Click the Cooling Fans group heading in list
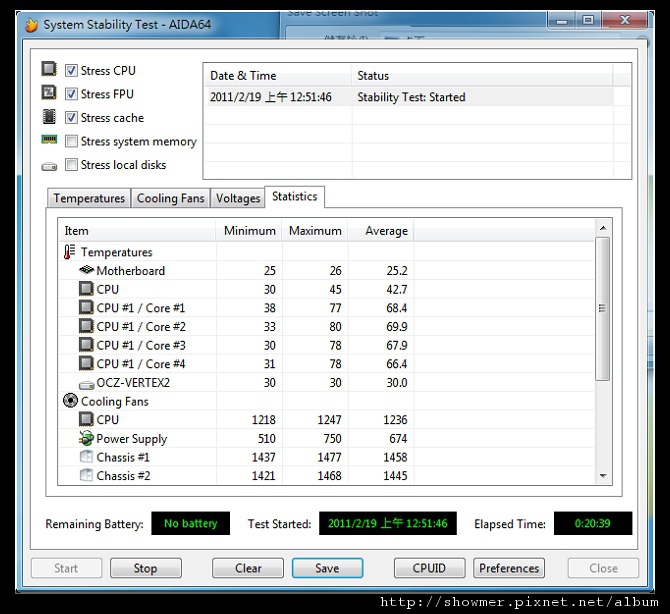 tap(115, 402)
